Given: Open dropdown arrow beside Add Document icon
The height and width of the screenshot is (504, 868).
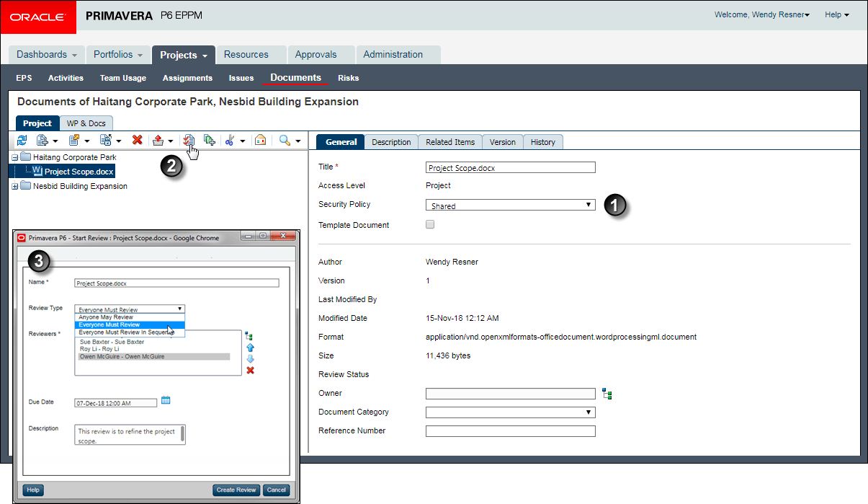Looking at the screenshot, I should (55, 141).
